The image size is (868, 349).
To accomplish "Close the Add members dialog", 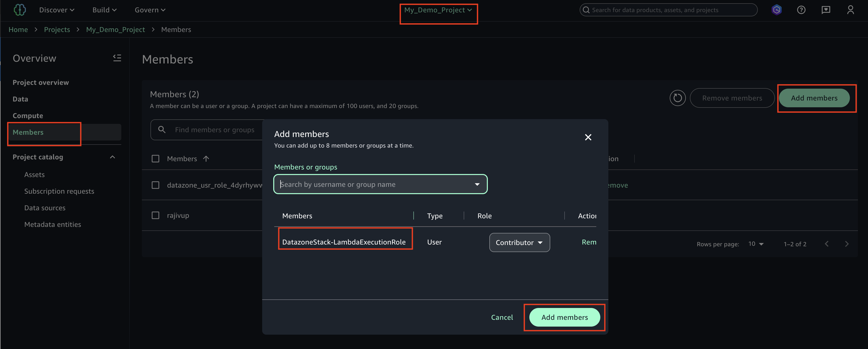I will [588, 137].
